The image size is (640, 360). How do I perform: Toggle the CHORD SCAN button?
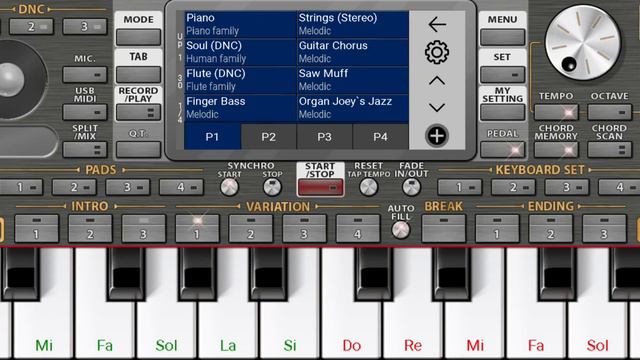click(x=609, y=149)
